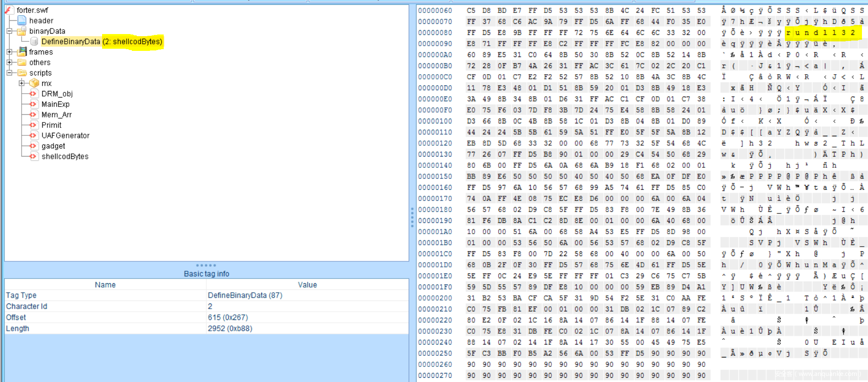Open the gadget script label
This screenshot has height=382, width=868.
(53, 146)
